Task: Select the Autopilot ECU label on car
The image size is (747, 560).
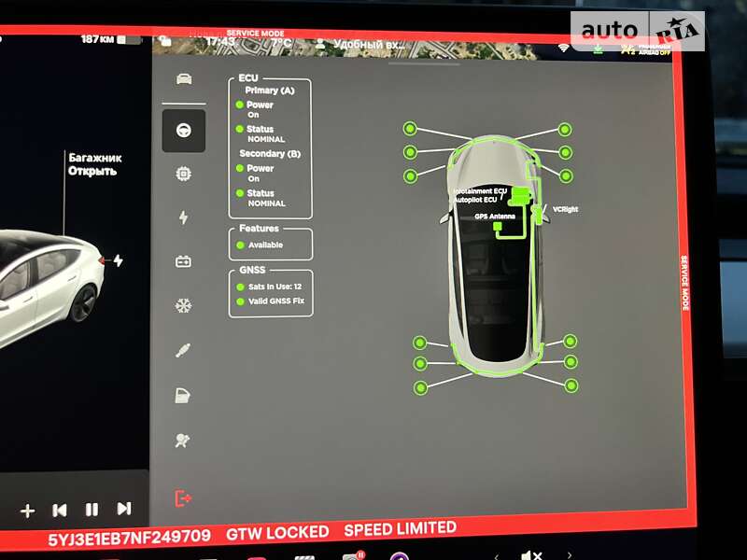Action: [475, 200]
